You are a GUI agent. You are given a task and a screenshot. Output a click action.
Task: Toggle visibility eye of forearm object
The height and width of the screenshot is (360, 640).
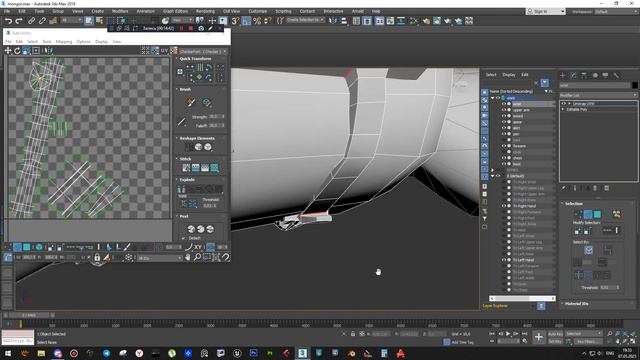click(x=504, y=146)
